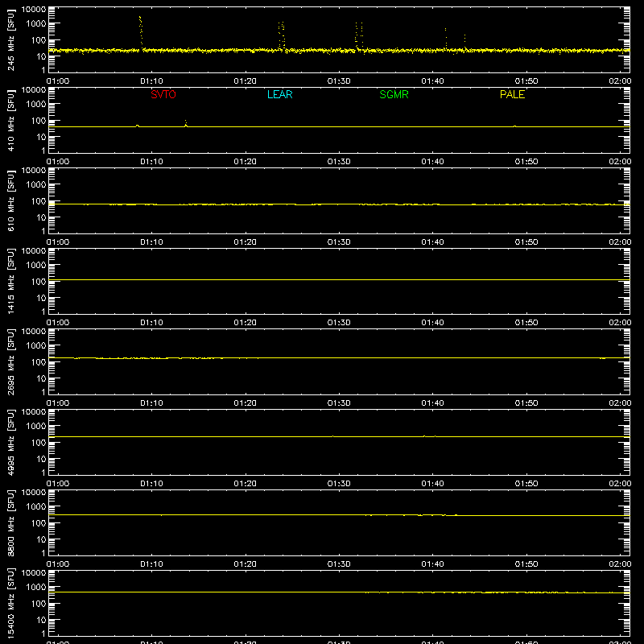Click 01:20 tick label under 610 MHz panel
Image resolution: width=644 pixels, height=644 pixels.
pyautogui.click(x=246, y=242)
